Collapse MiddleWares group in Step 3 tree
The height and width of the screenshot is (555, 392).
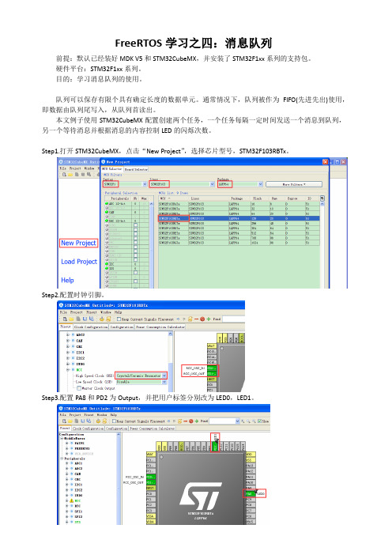point(62,439)
